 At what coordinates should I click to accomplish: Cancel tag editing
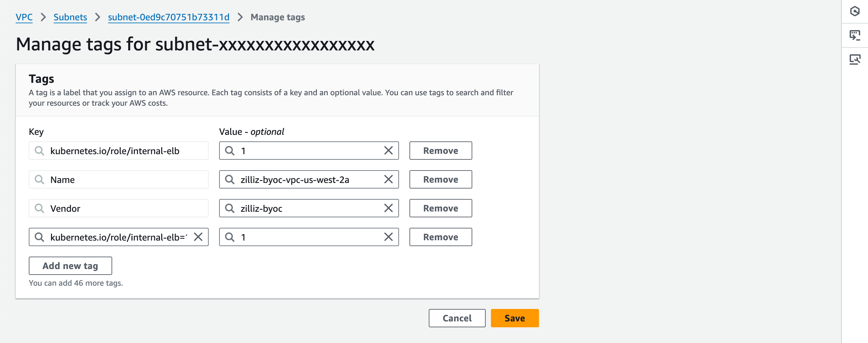pyautogui.click(x=457, y=318)
